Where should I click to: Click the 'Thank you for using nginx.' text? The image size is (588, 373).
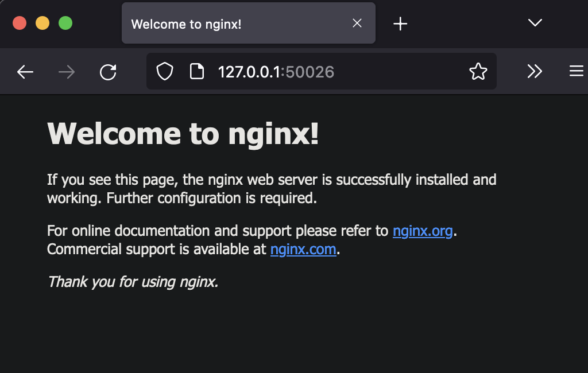tap(133, 282)
